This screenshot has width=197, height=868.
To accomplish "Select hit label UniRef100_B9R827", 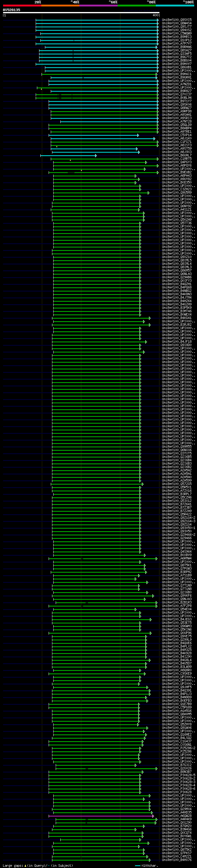I will point(177,91).
